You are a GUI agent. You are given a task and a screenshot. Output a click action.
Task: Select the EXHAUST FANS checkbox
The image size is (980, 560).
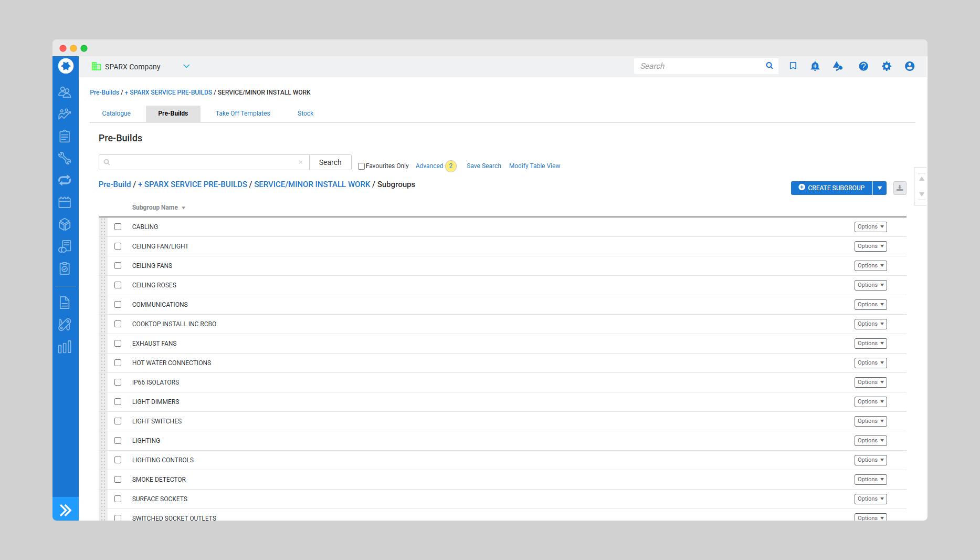point(118,344)
